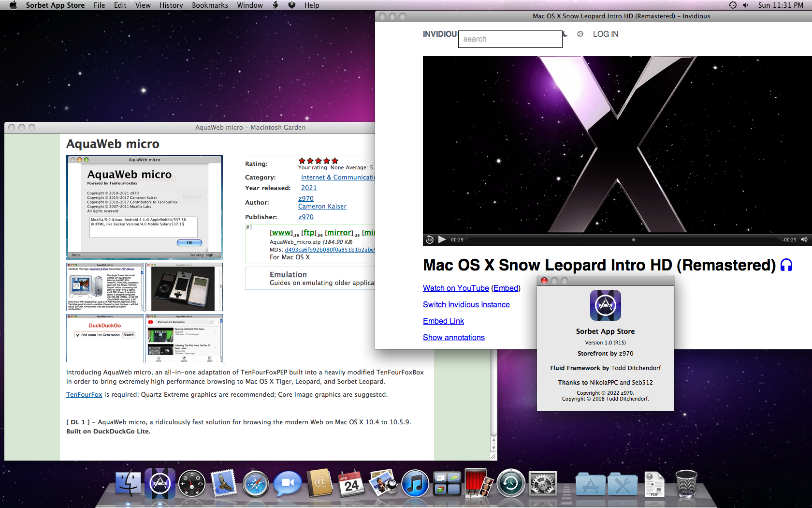Open Apple menu in menu bar
Viewport: 812px width, 508px height.
tap(13, 5)
